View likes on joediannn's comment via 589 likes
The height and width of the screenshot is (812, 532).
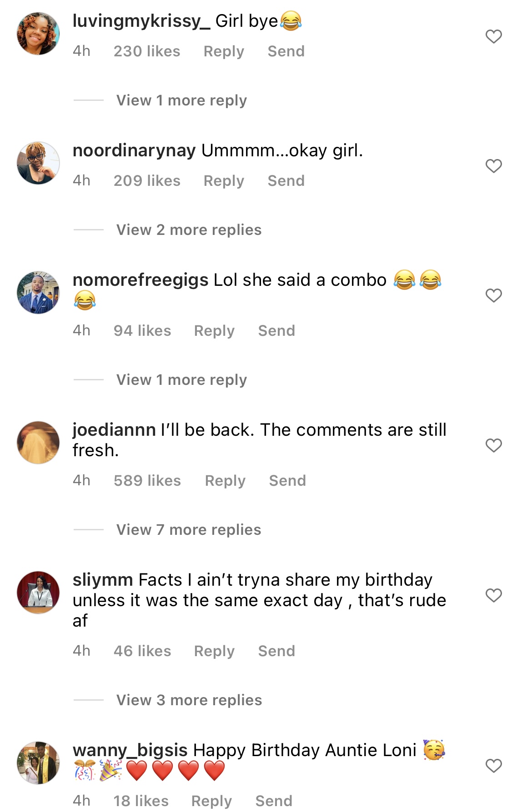147,480
